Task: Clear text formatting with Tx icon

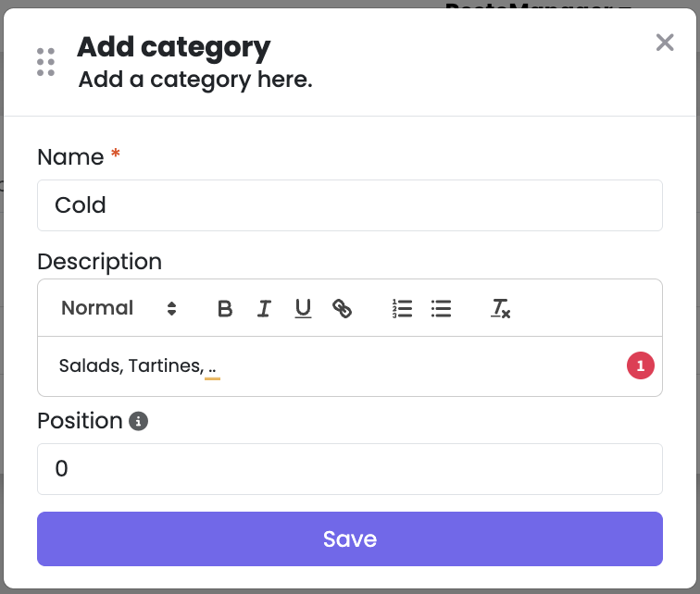Action: pos(500,308)
